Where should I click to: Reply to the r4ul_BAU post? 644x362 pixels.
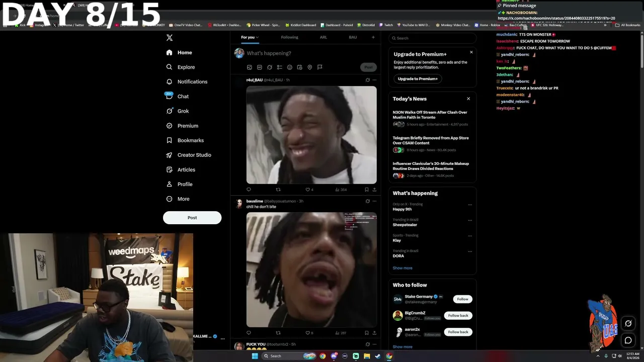(x=249, y=190)
